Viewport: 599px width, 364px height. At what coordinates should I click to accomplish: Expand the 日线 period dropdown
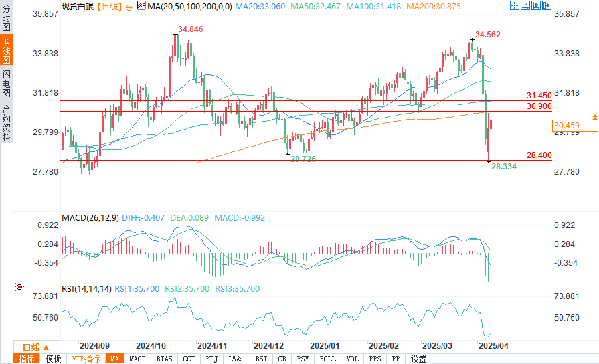point(36,347)
